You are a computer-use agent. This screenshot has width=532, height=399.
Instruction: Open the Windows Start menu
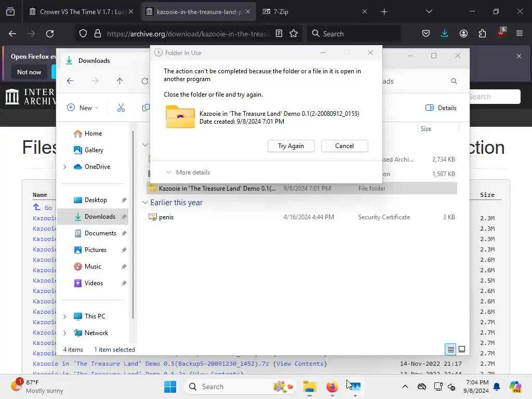(x=170, y=387)
